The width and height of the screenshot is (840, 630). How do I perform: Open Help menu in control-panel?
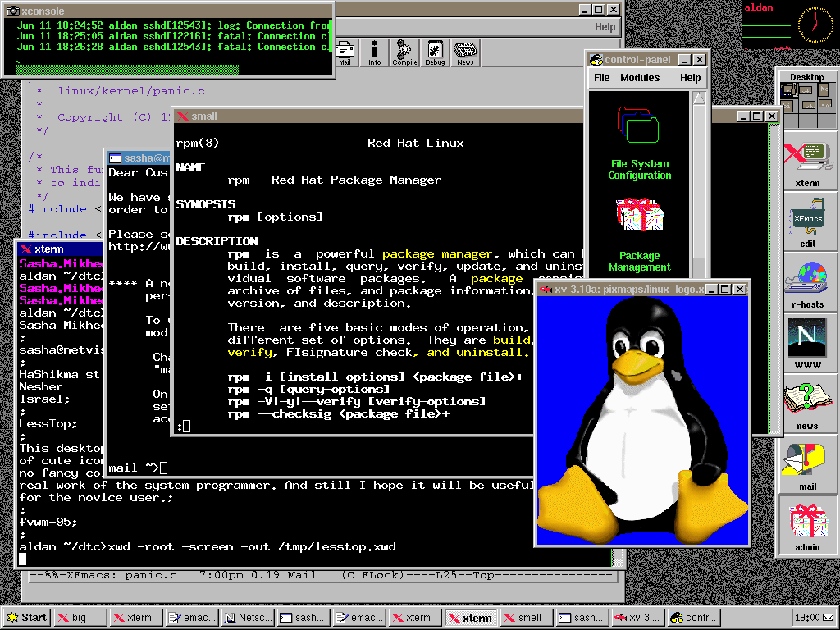690,78
